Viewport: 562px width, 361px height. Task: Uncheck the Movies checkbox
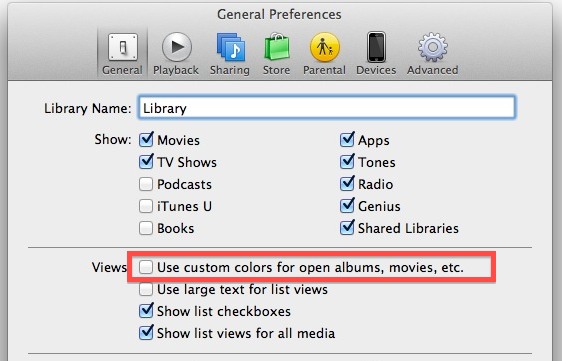146,139
